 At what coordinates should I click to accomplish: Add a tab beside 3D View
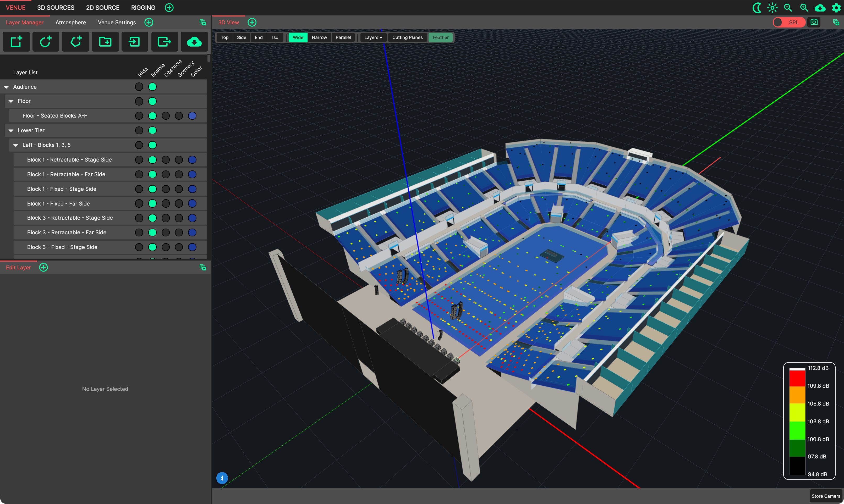pyautogui.click(x=252, y=23)
